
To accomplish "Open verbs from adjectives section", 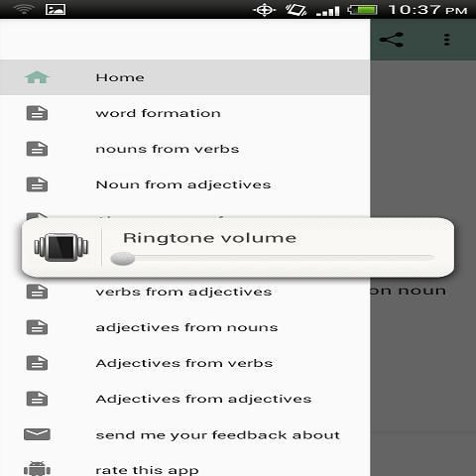I will point(184,292).
